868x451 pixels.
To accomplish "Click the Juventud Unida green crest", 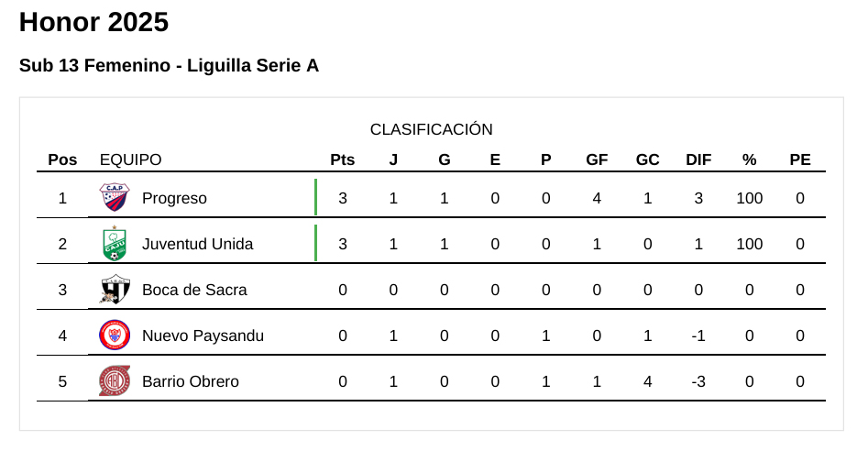I will pyautogui.click(x=115, y=244).
